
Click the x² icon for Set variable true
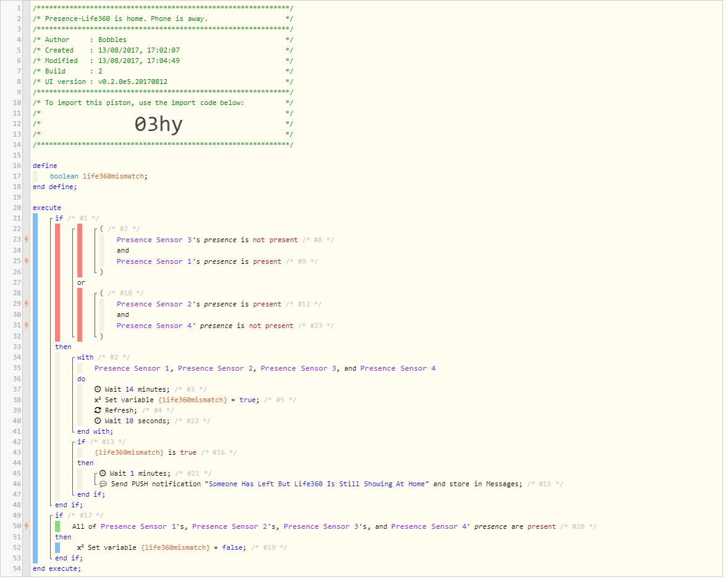coord(98,400)
